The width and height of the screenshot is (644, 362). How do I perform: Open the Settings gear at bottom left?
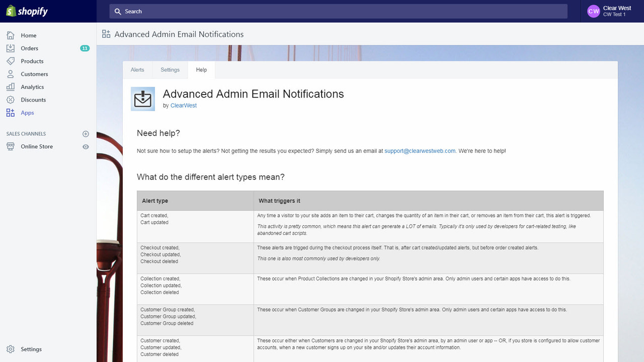click(x=11, y=349)
